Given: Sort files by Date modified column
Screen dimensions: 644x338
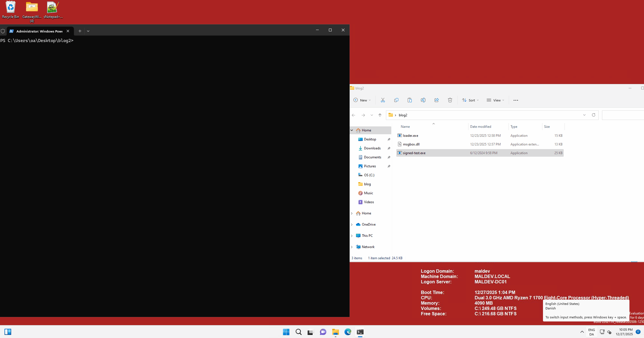Looking at the screenshot, I should point(480,127).
